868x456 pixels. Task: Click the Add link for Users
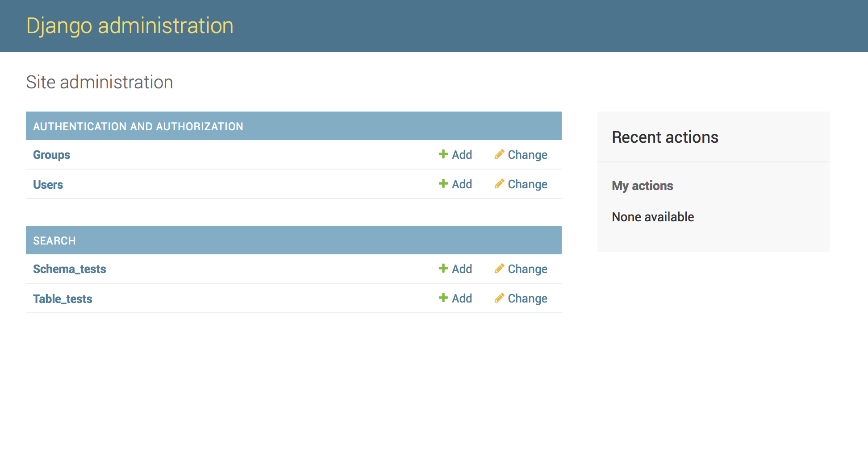point(462,184)
